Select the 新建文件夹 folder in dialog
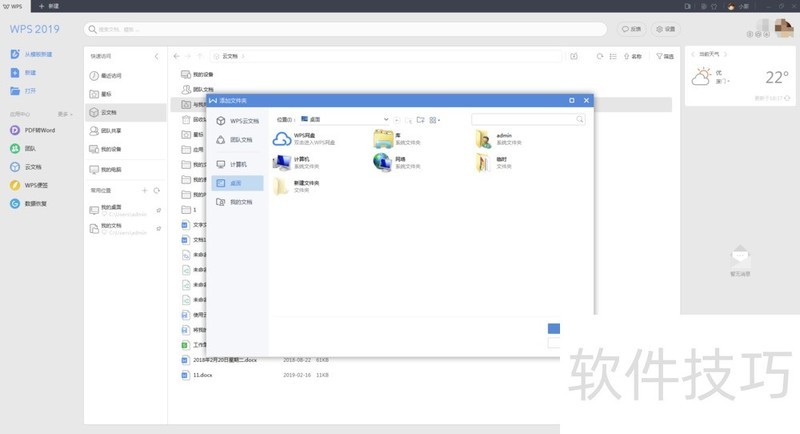Screen dimensions: 800x434 pos(296,186)
